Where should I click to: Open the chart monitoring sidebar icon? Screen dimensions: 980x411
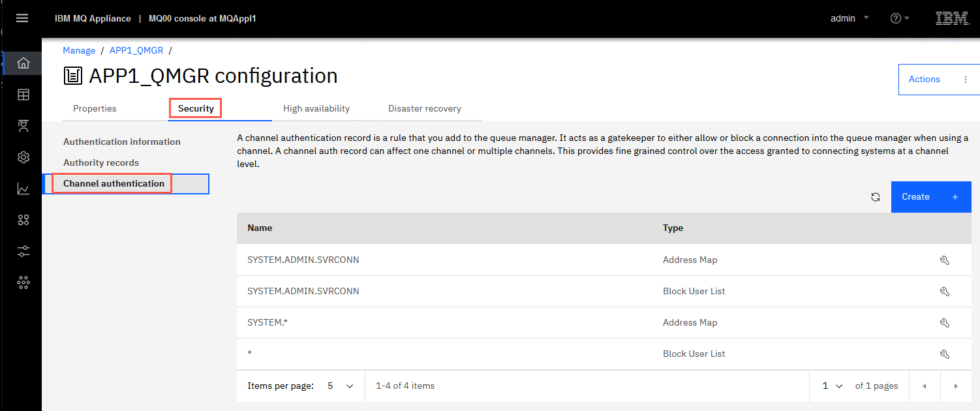click(x=23, y=189)
